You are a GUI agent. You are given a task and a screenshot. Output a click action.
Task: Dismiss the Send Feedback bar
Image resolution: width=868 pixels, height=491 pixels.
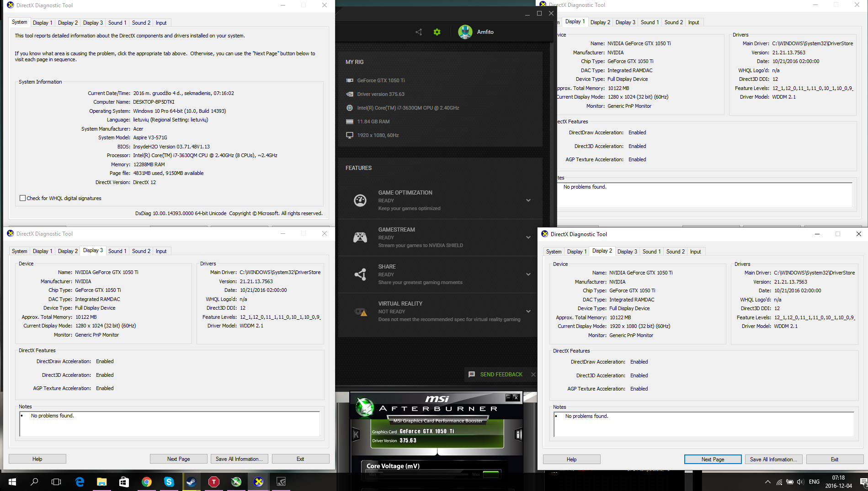pos(533,375)
